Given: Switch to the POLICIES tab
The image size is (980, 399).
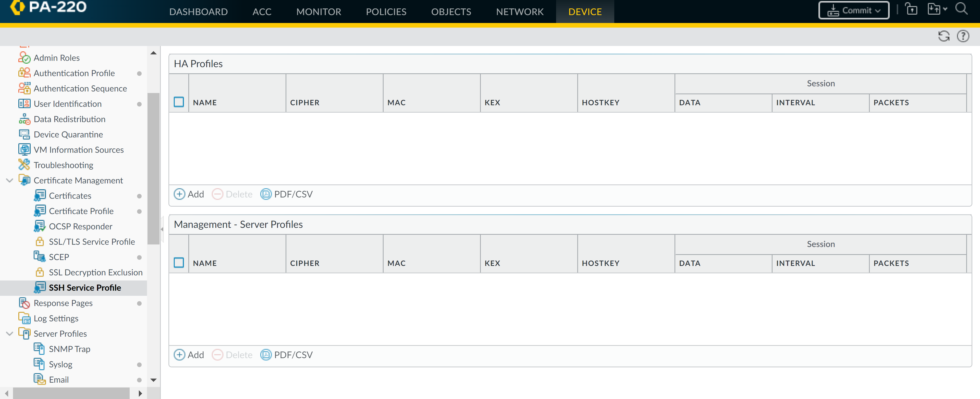Looking at the screenshot, I should click(386, 12).
